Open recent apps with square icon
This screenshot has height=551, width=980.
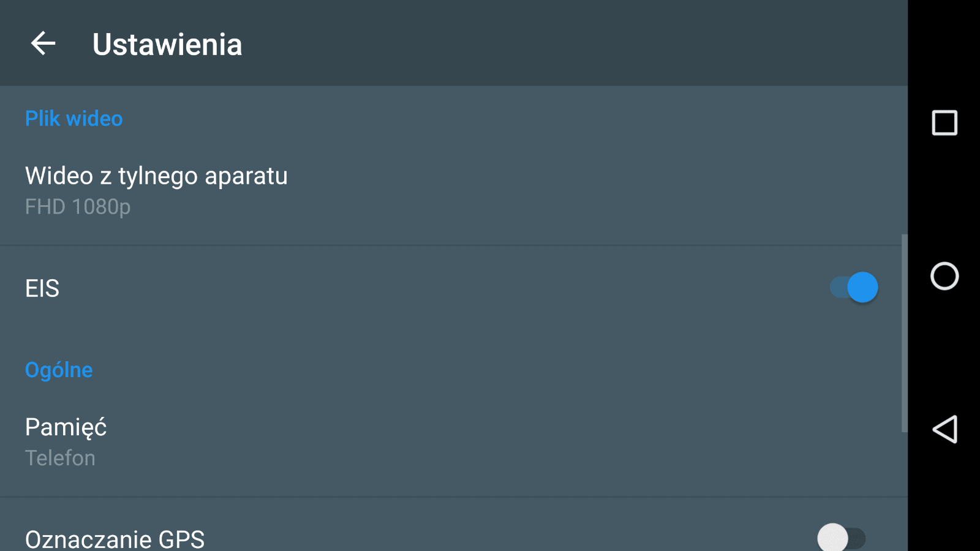pos(944,122)
